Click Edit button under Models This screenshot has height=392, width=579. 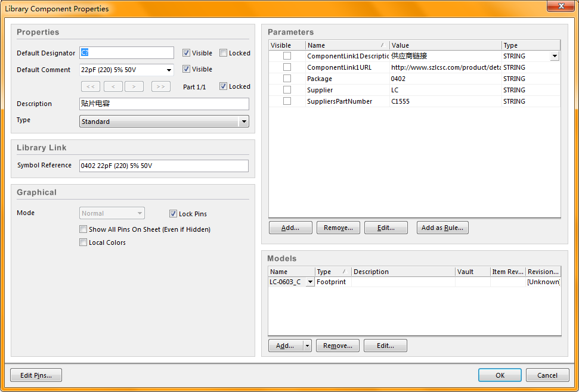(x=385, y=346)
